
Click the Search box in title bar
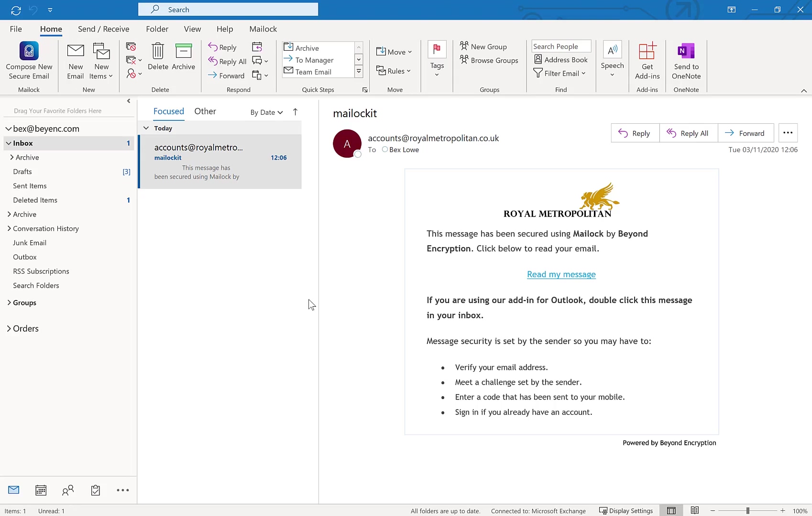(x=228, y=10)
